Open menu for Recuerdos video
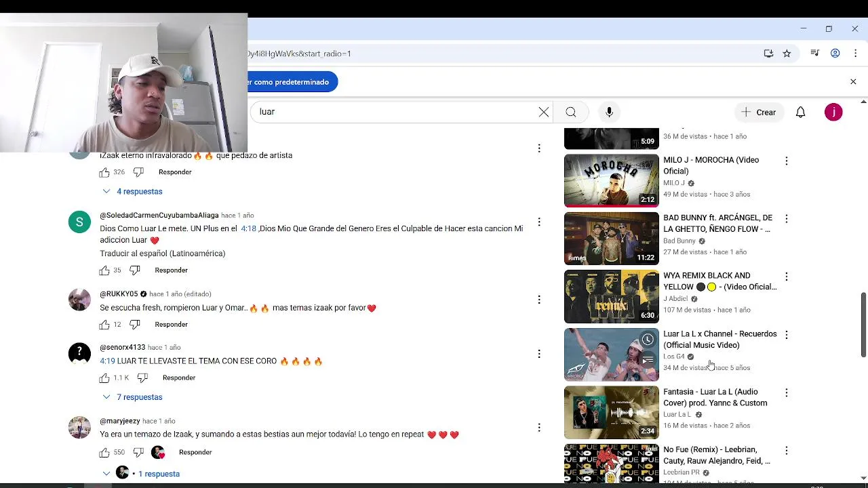 pos(786,335)
